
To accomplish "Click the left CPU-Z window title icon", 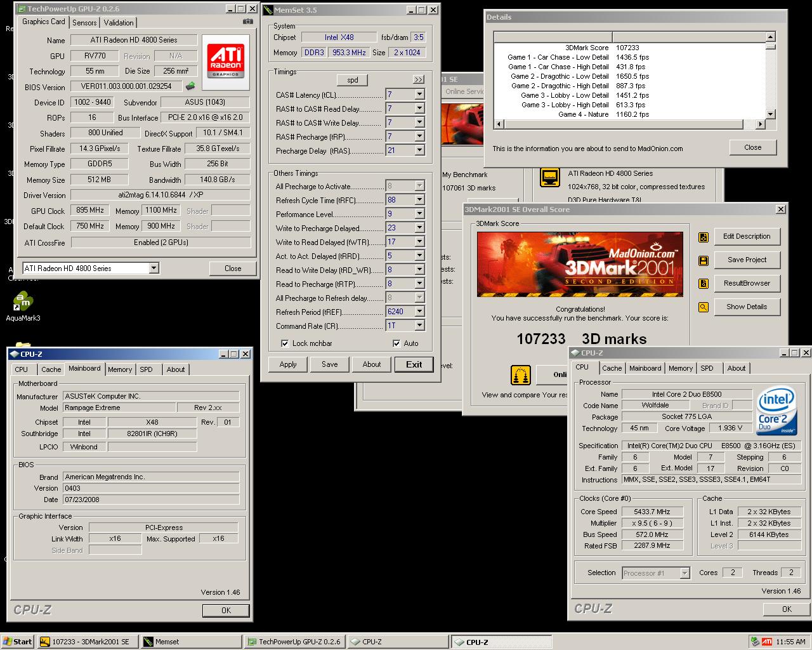I will pos(14,354).
